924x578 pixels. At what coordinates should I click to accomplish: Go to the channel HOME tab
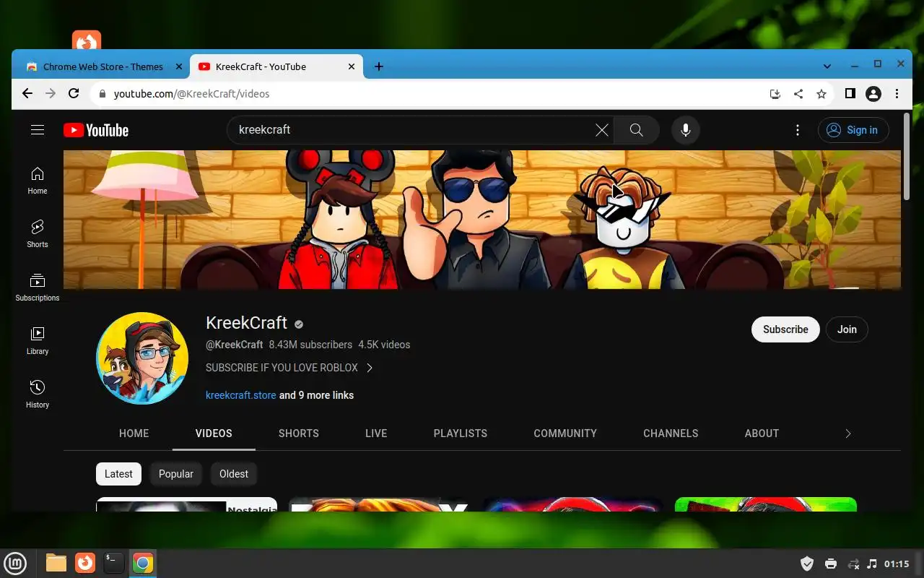pyautogui.click(x=134, y=433)
